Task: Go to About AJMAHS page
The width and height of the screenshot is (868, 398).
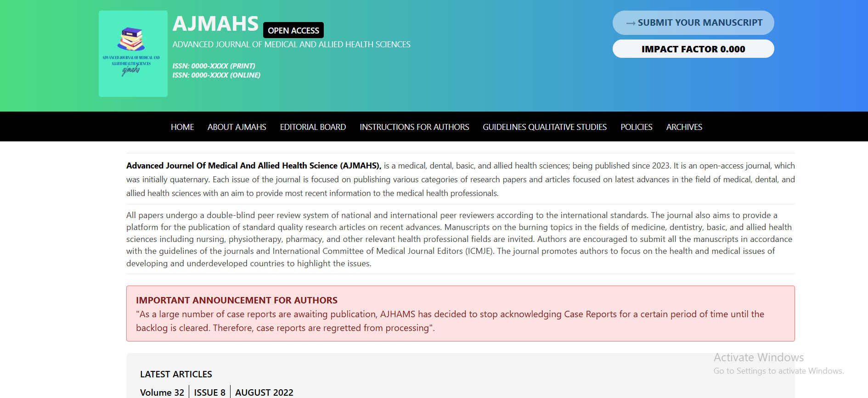Action: tap(237, 127)
